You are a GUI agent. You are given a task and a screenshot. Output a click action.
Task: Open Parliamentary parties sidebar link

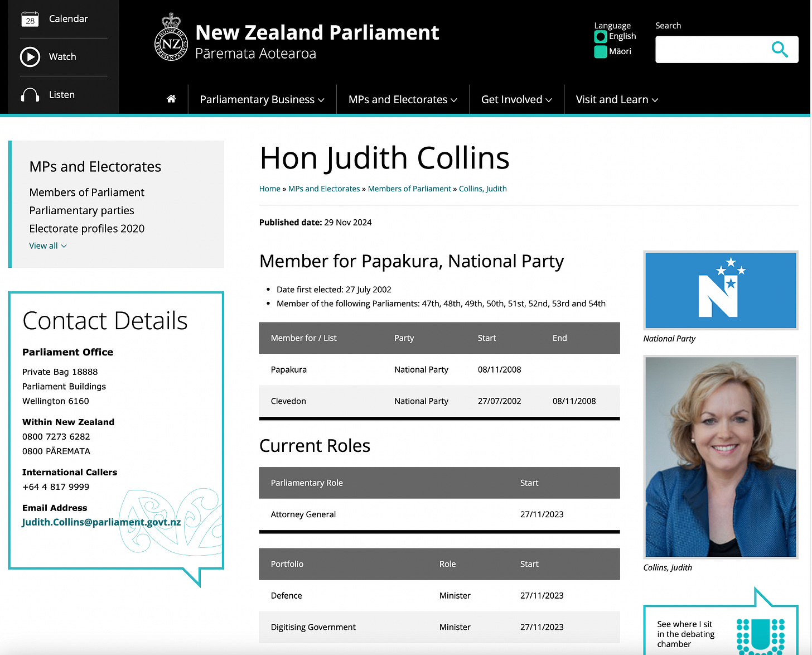(81, 210)
